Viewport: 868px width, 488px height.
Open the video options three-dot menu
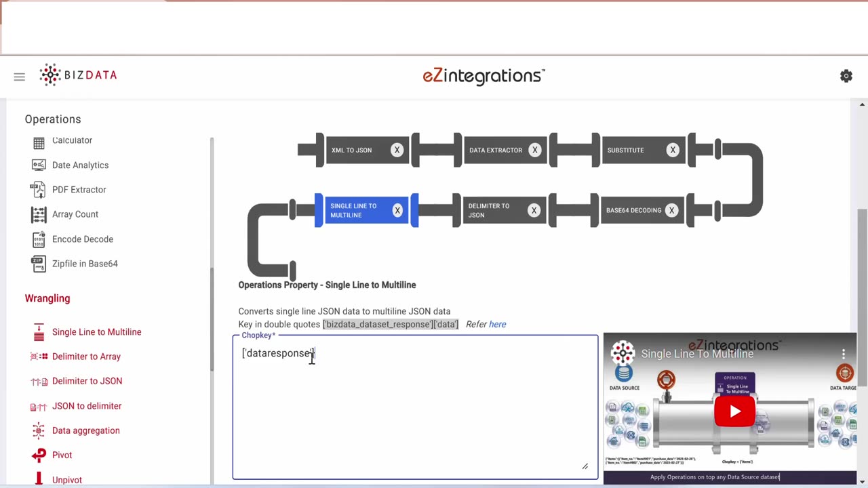(844, 354)
